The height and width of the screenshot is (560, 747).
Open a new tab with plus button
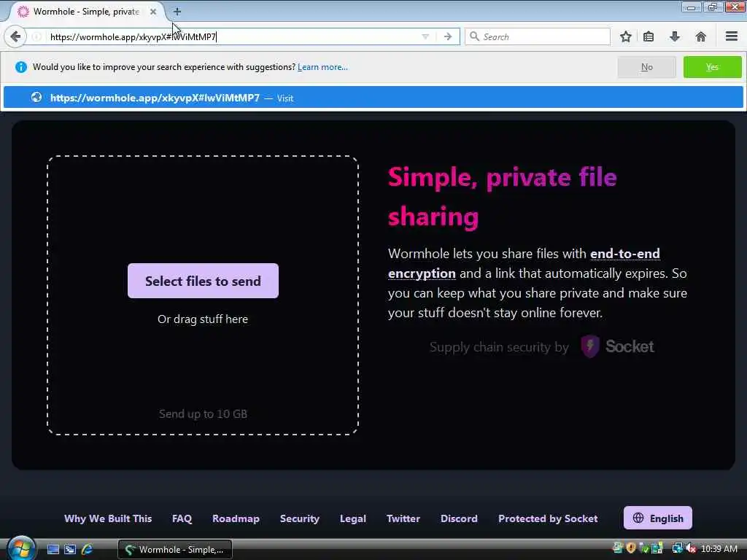click(x=177, y=12)
